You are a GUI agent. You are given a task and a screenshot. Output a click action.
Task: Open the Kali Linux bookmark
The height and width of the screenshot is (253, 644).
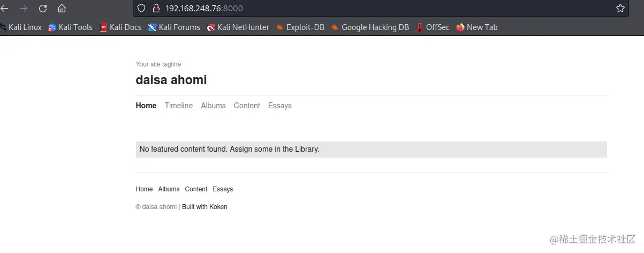tap(21, 27)
